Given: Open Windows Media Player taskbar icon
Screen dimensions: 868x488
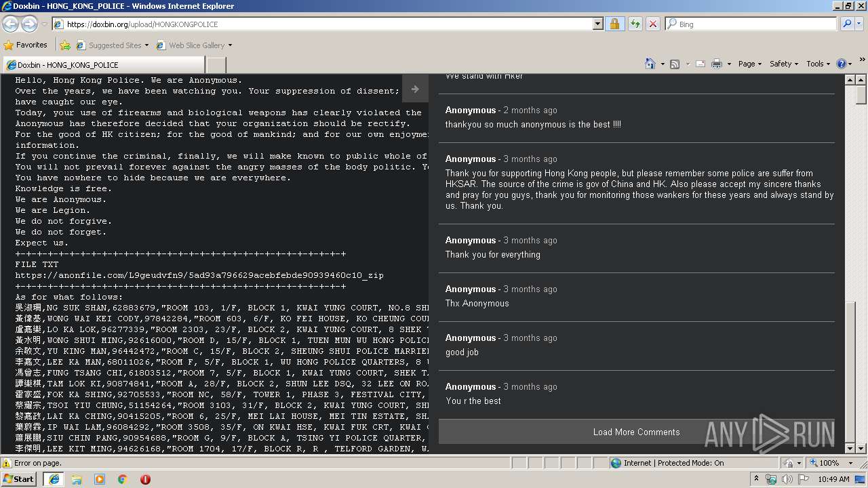Looking at the screenshot, I should click(100, 479).
